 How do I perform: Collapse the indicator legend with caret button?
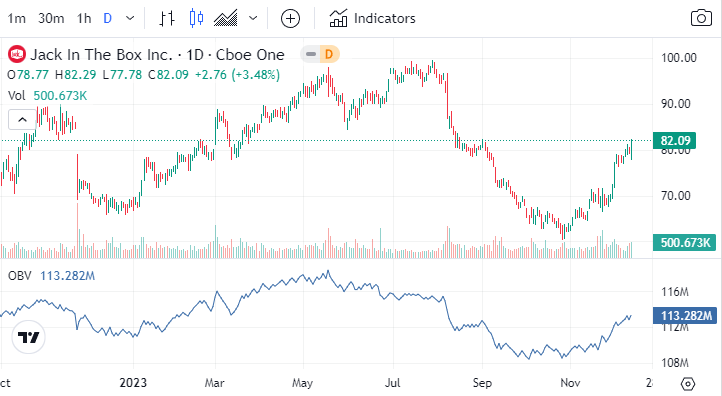tap(22, 120)
